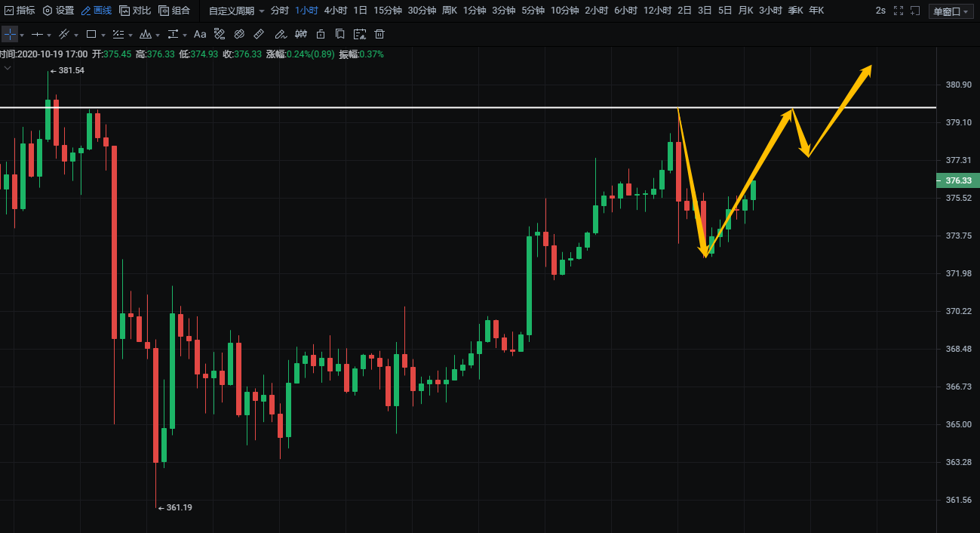Image resolution: width=980 pixels, height=533 pixels.
Task: Click the 376.33 current price label
Action: [x=957, y=180]
